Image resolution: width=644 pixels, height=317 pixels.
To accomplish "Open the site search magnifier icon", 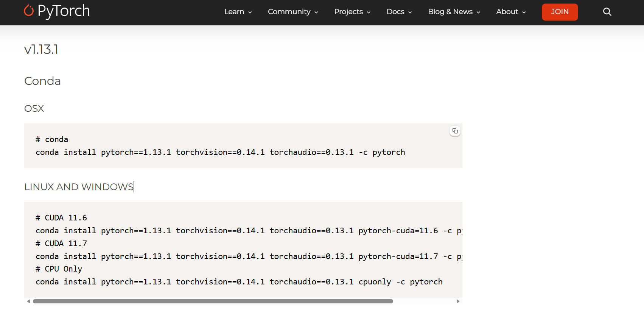I will tap(607, 12).
